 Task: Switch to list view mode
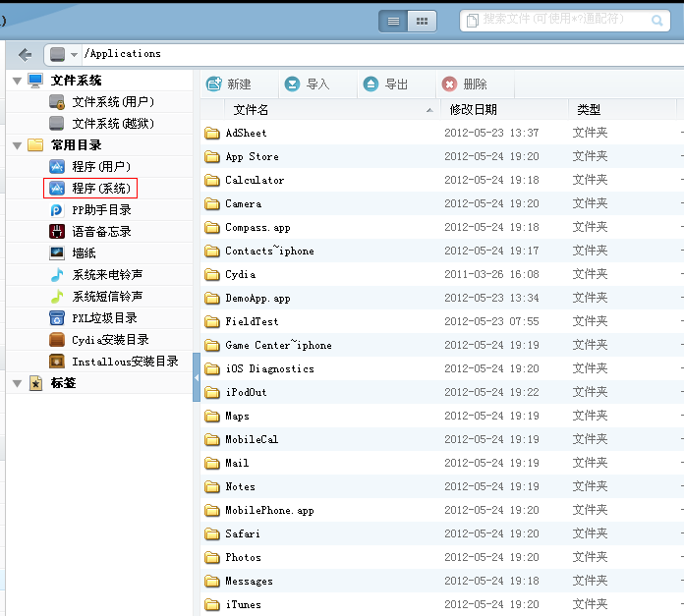(393, 21)
